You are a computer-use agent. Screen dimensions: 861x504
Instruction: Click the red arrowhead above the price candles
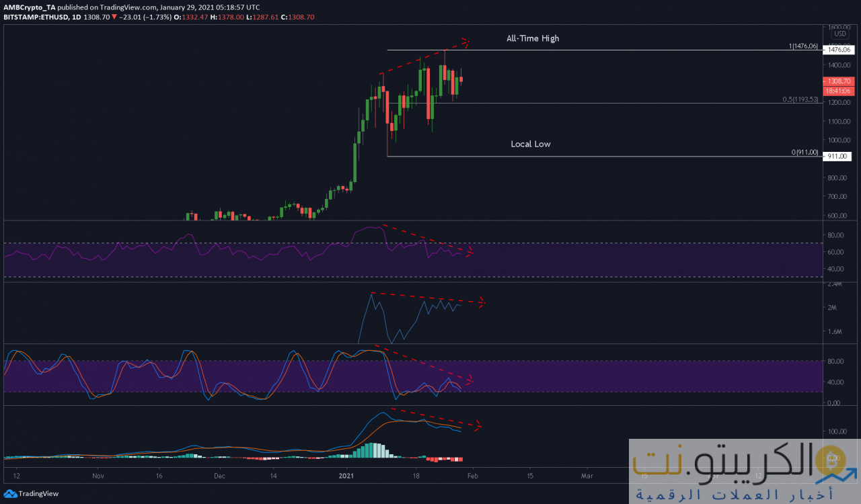[x=464, y=44]
